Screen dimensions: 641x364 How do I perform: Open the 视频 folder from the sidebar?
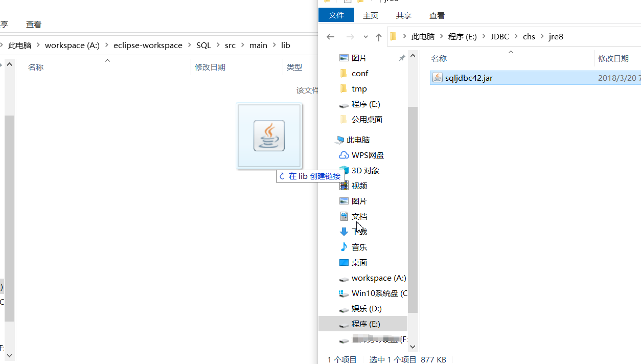pos(359,186)
